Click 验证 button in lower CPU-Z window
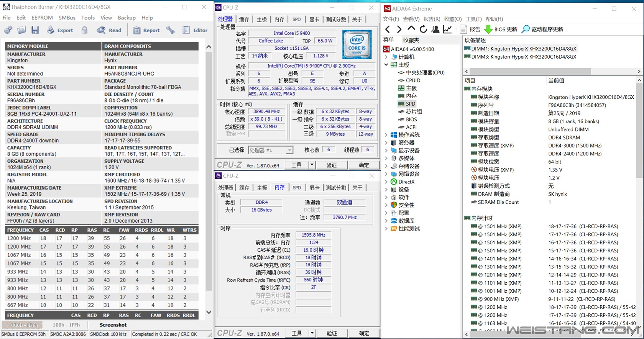This screenshot has height=339, width=644. [x=332, y=333]
